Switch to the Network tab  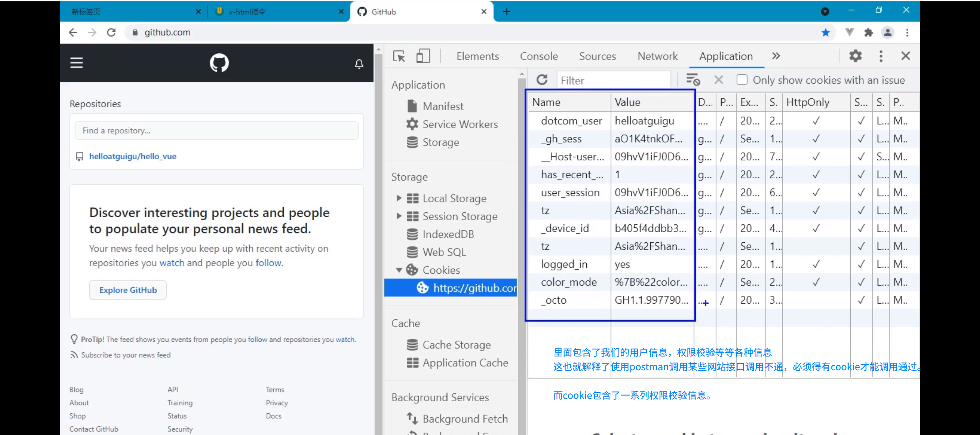click(x=657, y=56)
